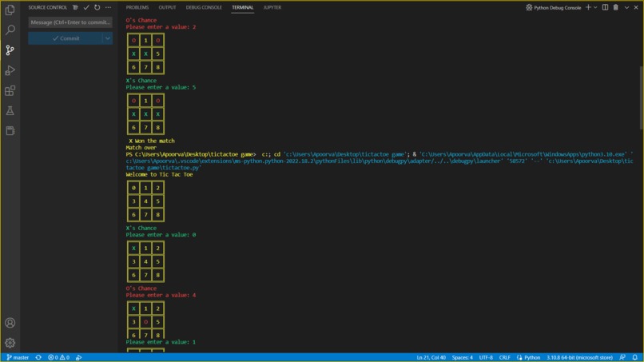Click the view as tree icon in Source Control

[75, 7]
